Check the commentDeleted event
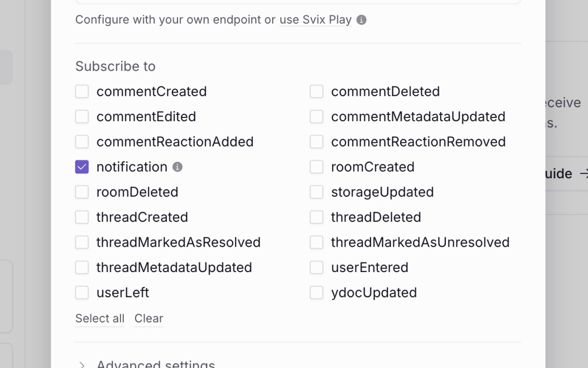588x368 pixels. pos(316,91)
